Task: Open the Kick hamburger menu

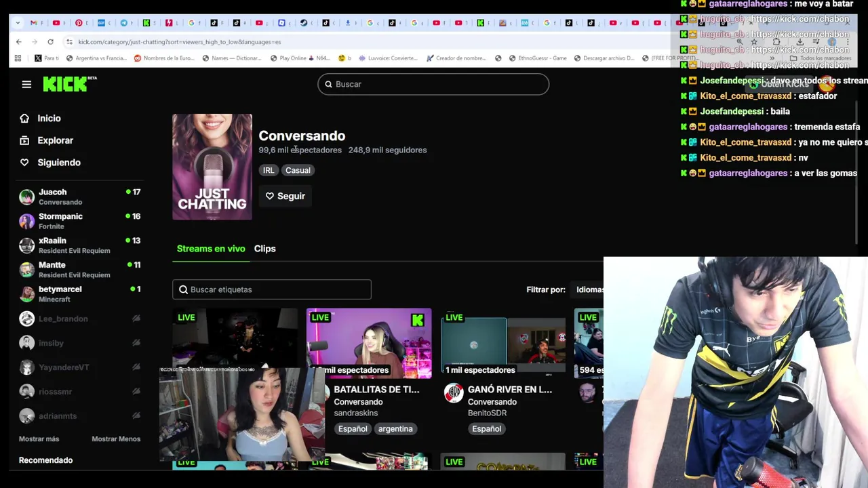Action: 26,84
